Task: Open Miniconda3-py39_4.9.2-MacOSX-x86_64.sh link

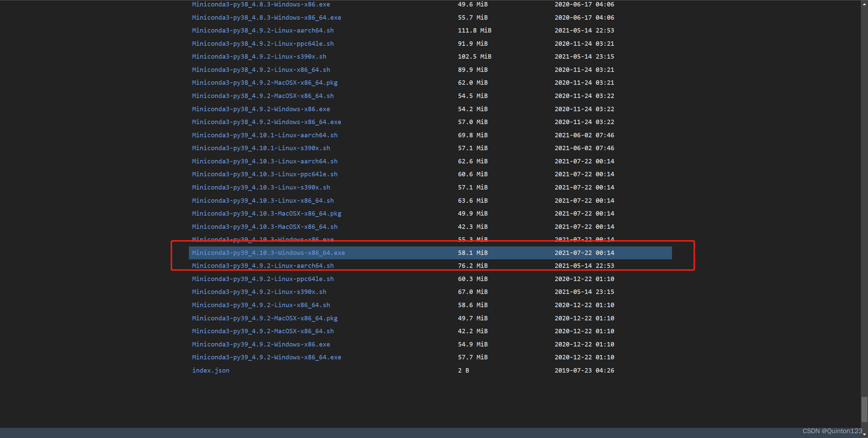Action: (x=263, y=331)
